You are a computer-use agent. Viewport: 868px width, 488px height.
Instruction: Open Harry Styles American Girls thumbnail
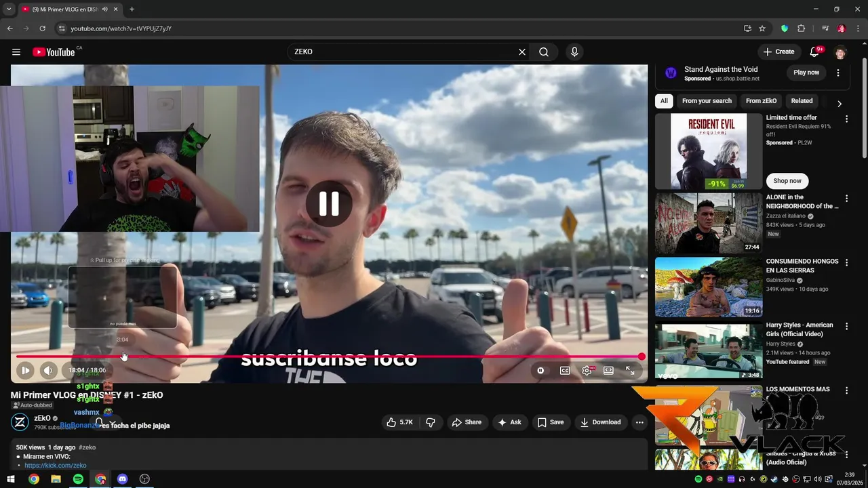click(709, 351)
